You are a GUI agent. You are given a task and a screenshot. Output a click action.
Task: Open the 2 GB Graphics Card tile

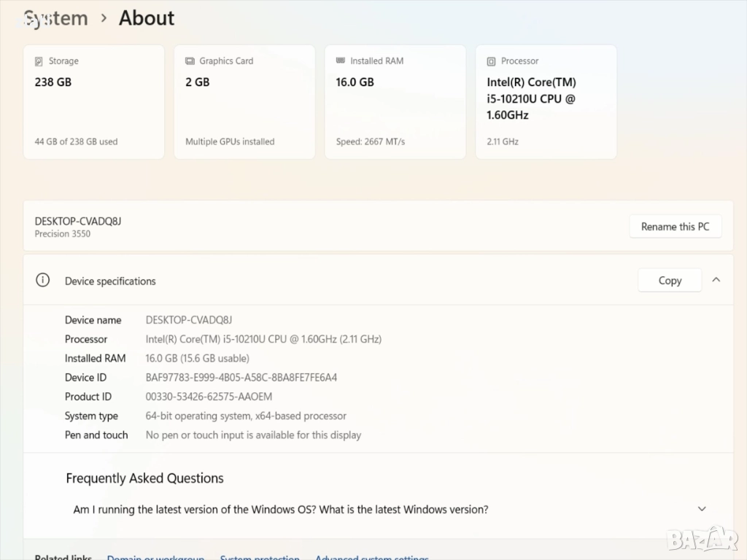coord(244,102)
